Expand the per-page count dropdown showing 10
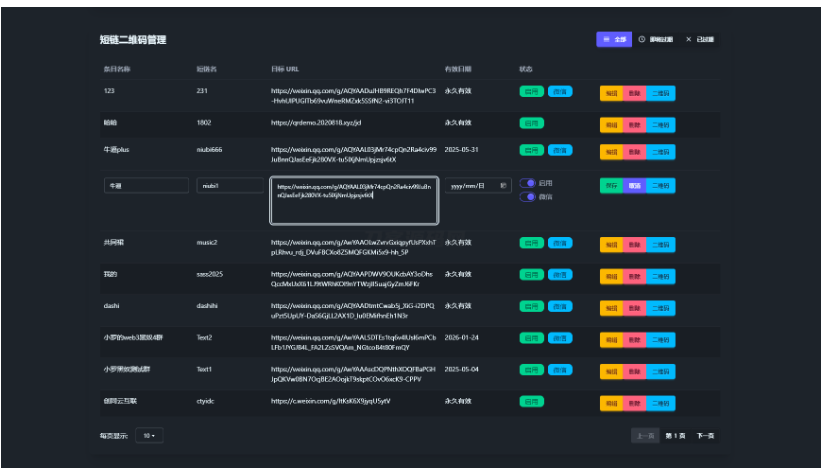Screen dimensions: 826x468 [151, 436]
